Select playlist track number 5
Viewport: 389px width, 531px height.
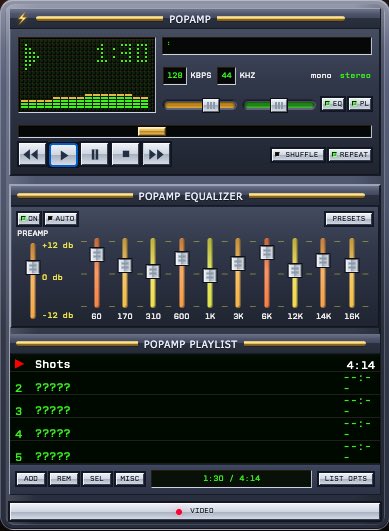tap(195, 453)
